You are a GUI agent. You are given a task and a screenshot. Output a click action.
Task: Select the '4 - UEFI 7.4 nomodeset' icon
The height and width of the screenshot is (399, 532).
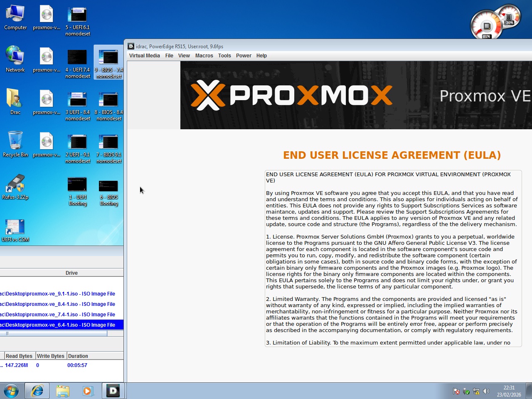click(x=78, y=63)
